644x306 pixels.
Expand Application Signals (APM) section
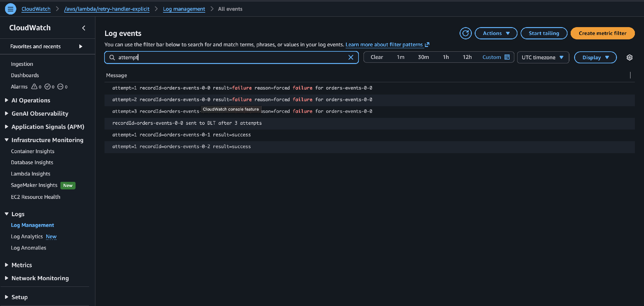7,127
